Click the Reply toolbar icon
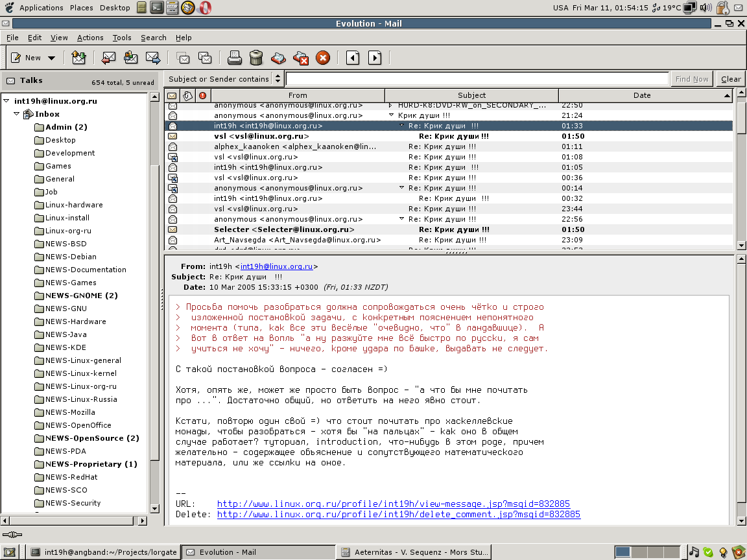Viewport: 747px width, 560px height. coord(109,58)
